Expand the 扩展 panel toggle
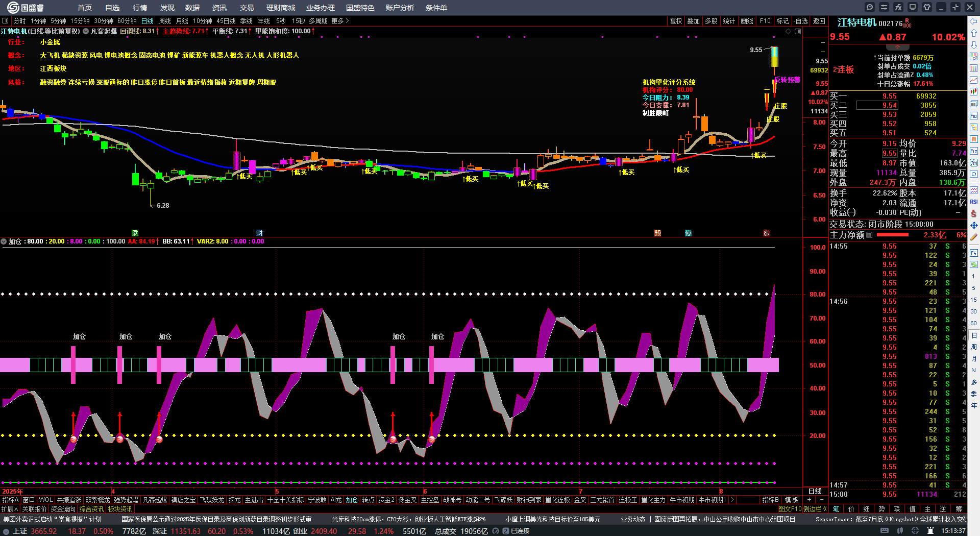Viewport: 980px width, 536px height. coord(10,509)
